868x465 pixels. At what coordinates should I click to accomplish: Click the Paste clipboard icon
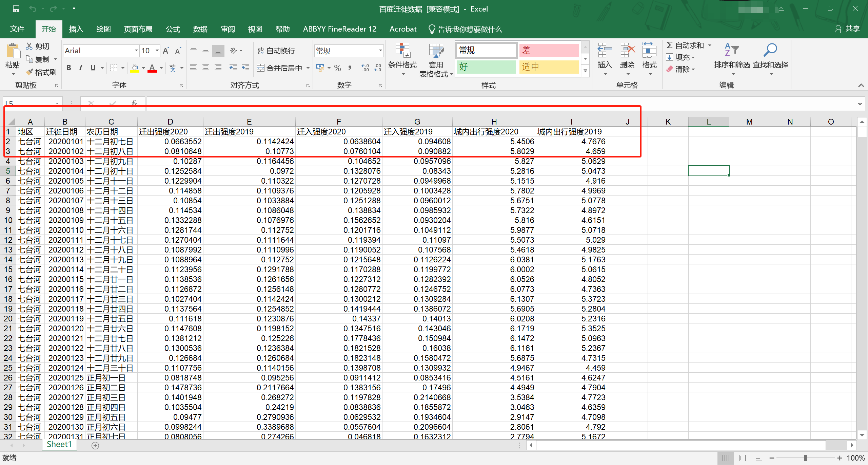pyautogui.click(x=13, y=51)
